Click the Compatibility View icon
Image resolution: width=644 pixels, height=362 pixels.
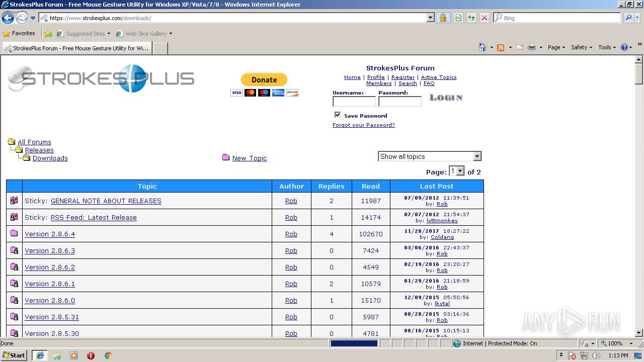pos(458,18)
